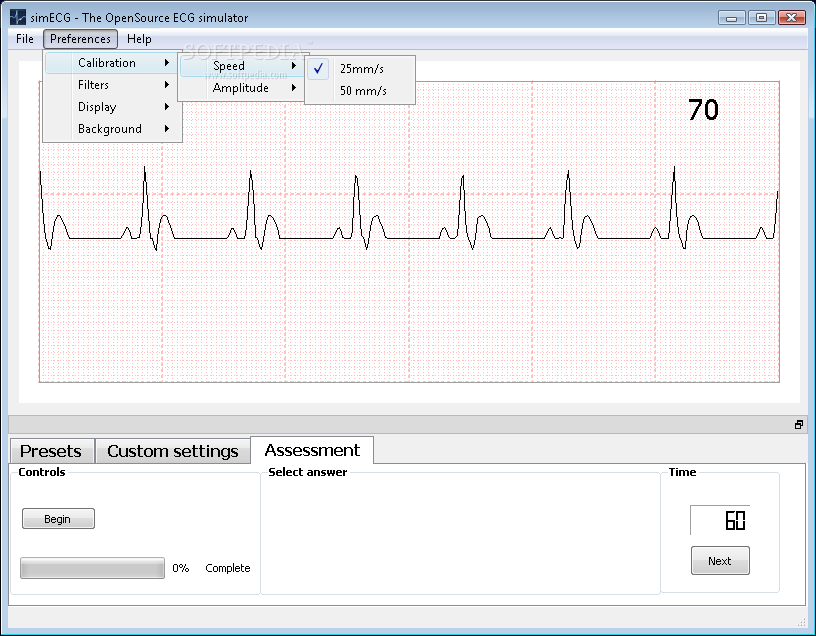Close the Preferences menu
Screen dimensions: 816x636
(80, 39)
